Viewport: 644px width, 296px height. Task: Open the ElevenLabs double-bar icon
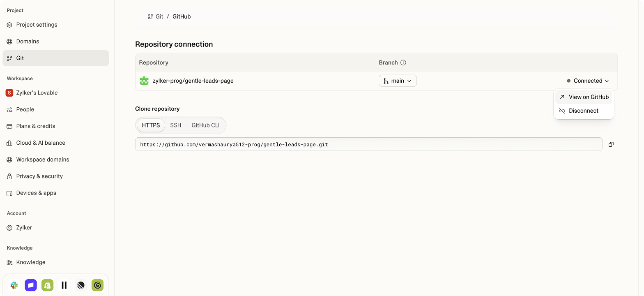click(64, 285)
